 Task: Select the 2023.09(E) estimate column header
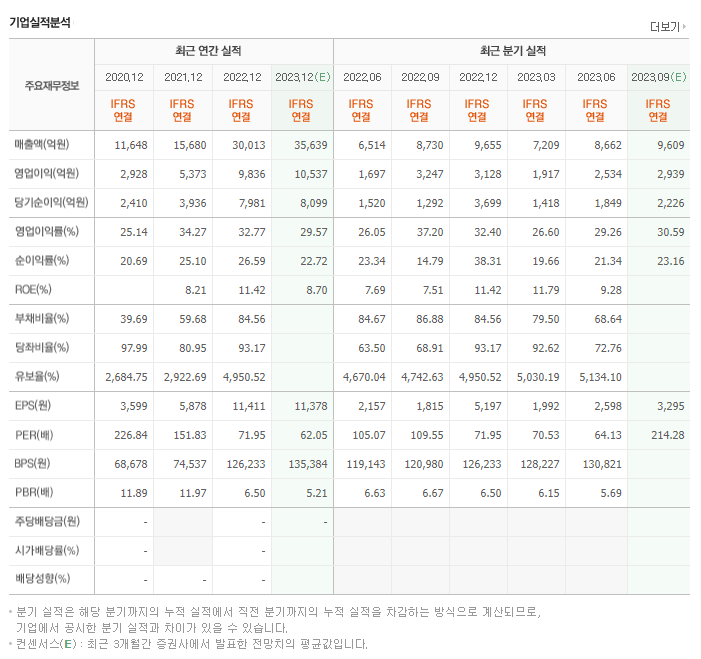(659, 77)
